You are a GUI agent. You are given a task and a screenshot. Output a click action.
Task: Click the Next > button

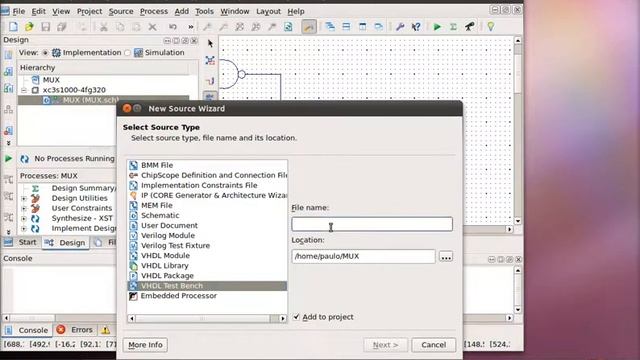click(385, 345)
